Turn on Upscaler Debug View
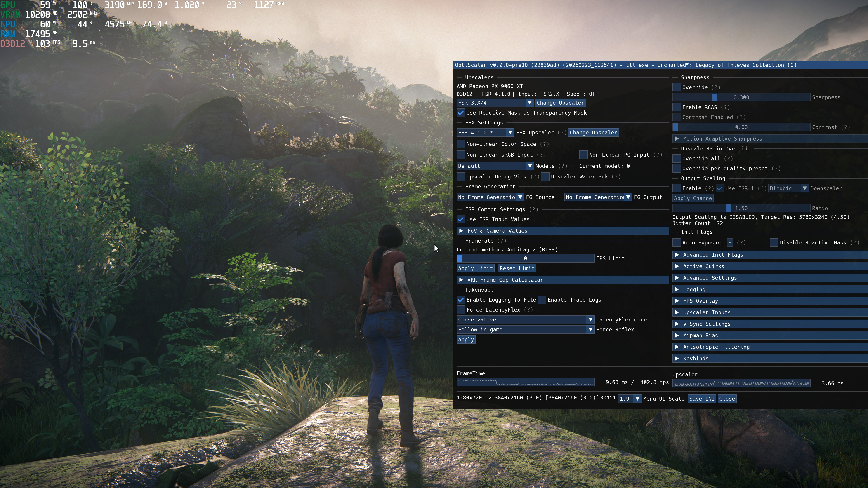 461,177
